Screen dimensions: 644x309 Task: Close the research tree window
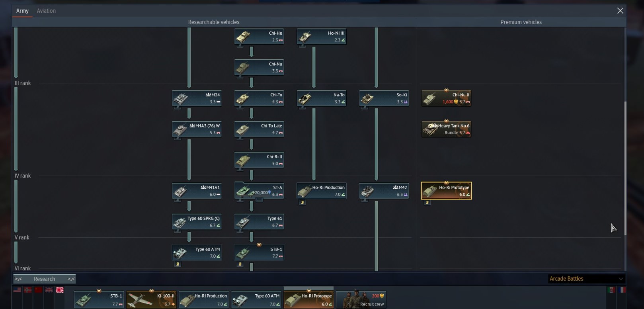(x=620, y=11)
